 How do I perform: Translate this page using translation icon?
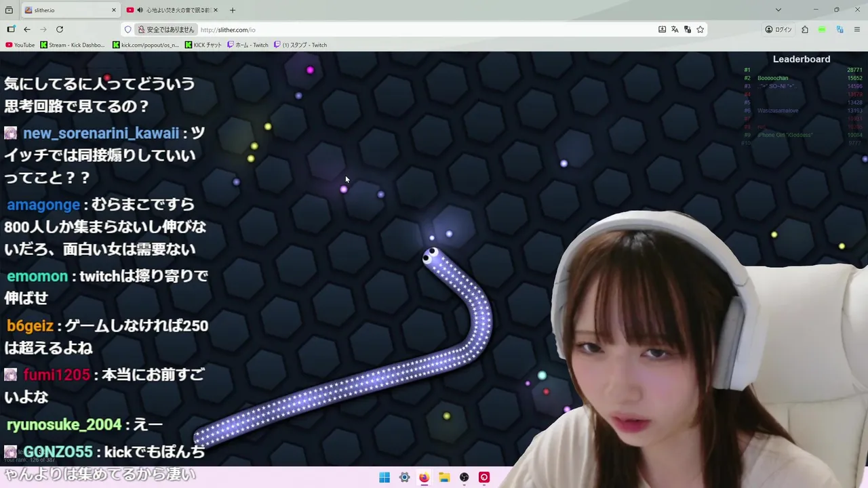(x=675, y=30)
